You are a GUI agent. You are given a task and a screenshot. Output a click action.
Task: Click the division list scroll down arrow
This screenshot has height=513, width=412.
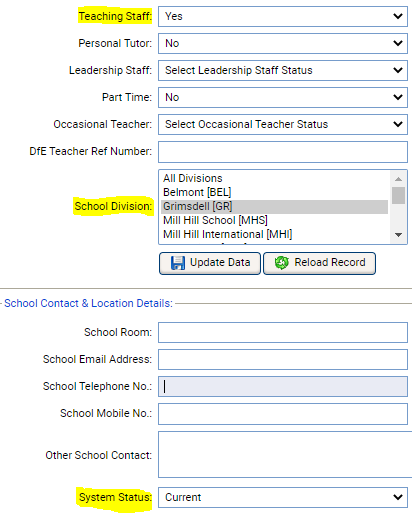pyautogui.click(x=398, y=235)
